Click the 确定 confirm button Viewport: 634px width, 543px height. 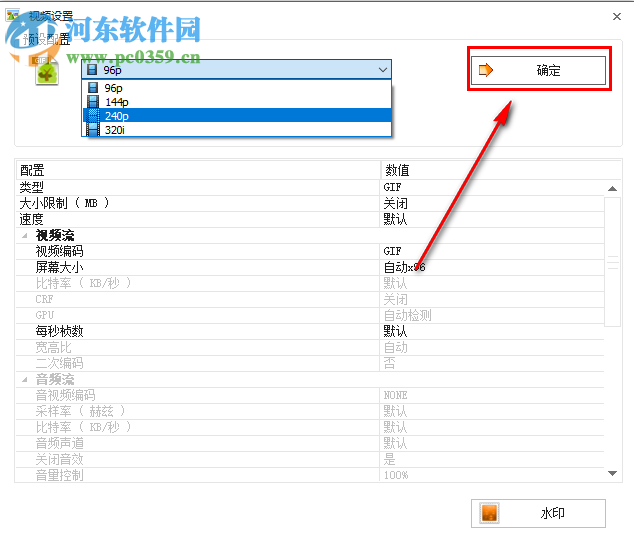point(538,70)
